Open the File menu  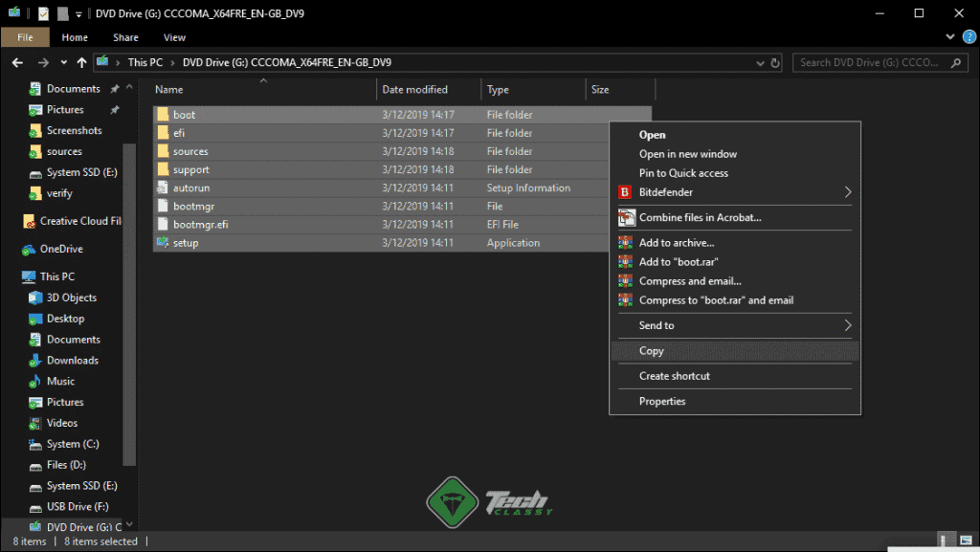[25, 36]
